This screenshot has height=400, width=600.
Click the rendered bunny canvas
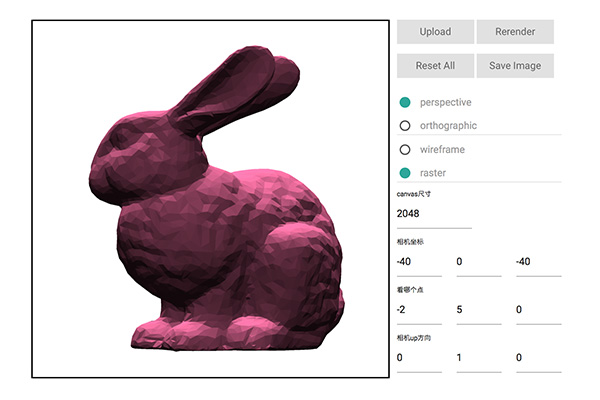coord(210,199)
